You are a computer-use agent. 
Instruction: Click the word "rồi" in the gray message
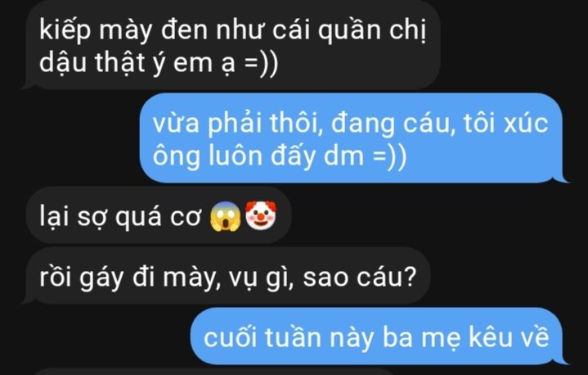55,277
